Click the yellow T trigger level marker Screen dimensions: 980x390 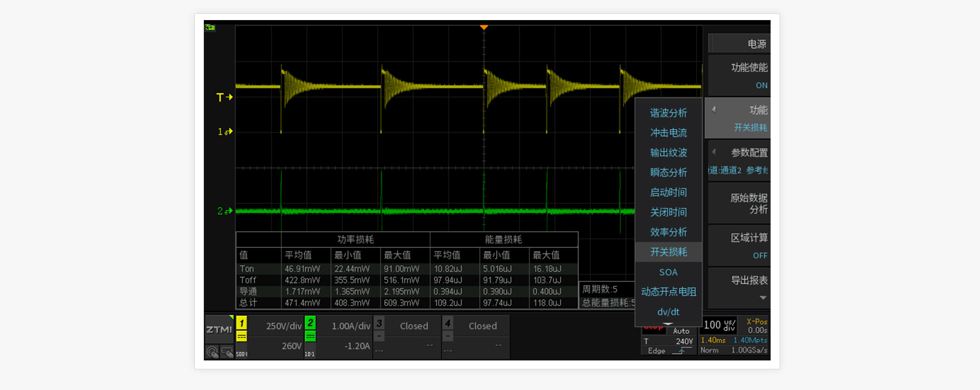coord(224,97)
